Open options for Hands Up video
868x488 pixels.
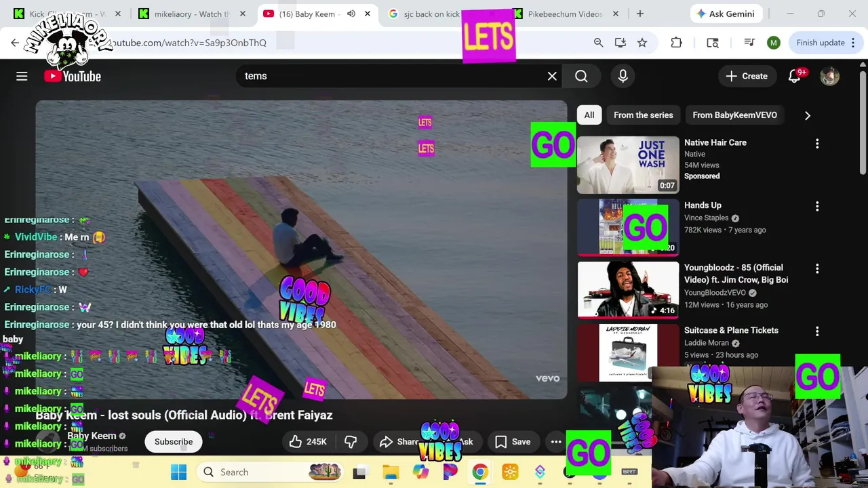[817, 206]
